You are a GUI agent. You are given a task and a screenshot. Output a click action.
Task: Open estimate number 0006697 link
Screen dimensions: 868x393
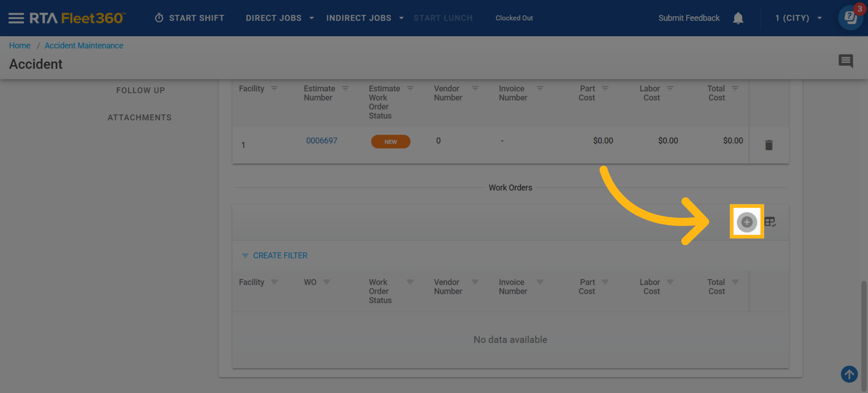322,140
